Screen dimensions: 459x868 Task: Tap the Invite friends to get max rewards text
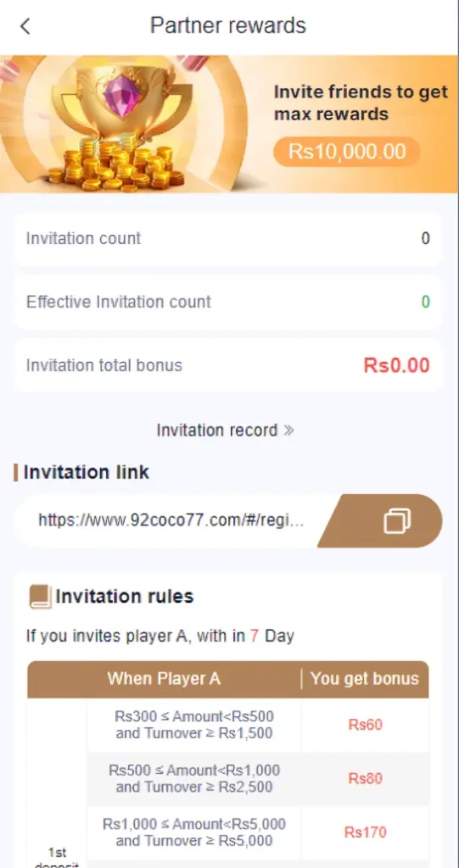pos(361,103)
